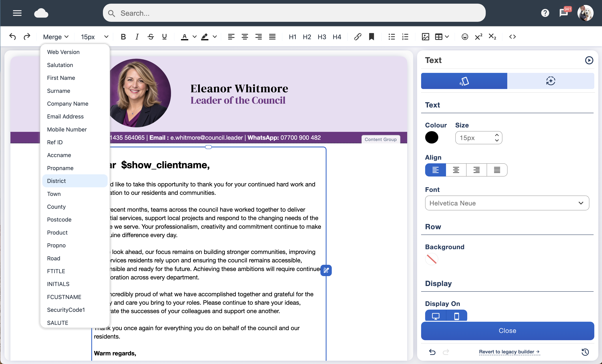Screen dimensions: 602x364
Task: Select First Name merge field
Action: tap(75, 78)
